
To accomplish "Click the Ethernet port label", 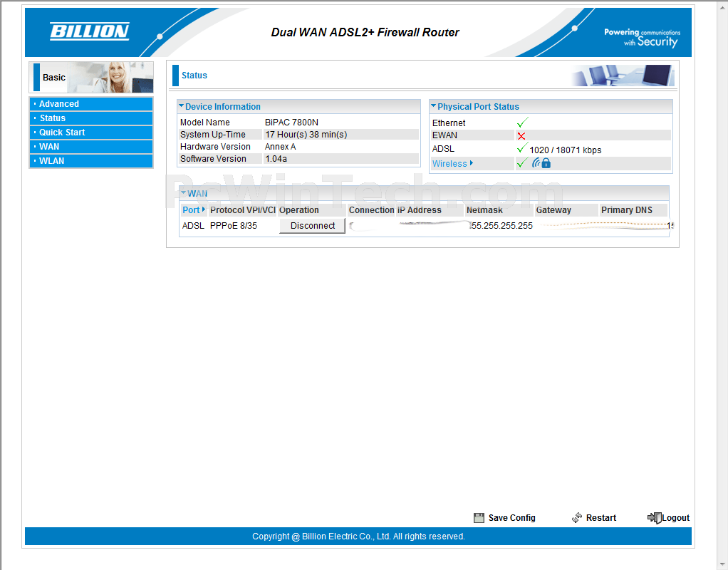I will pyautogui.click(x=449, y=123).
